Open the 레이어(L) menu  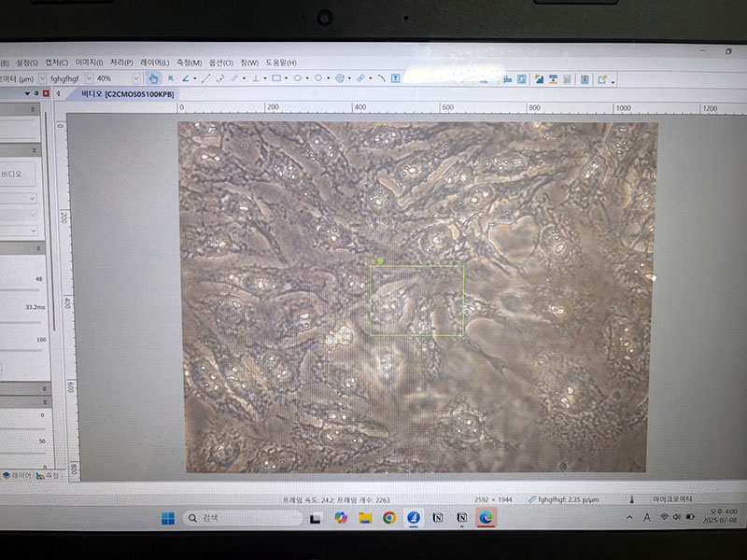coord(155,63)
